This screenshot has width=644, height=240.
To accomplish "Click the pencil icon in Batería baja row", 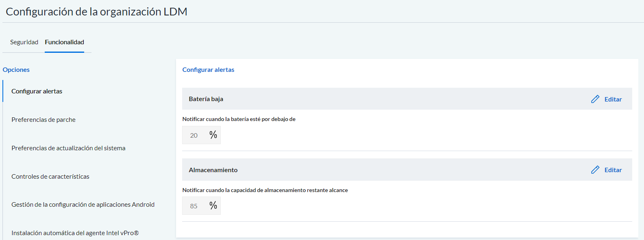I will pyautogui.click(x=595, y=99).
